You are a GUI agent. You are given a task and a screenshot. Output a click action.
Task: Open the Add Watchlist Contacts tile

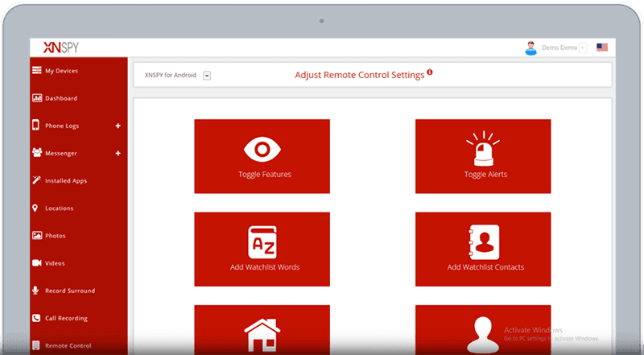483,249
